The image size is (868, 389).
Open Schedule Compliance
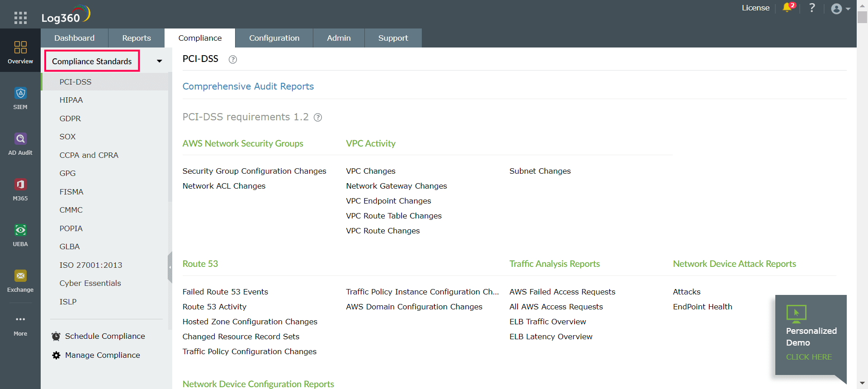[x=105, y=336]
